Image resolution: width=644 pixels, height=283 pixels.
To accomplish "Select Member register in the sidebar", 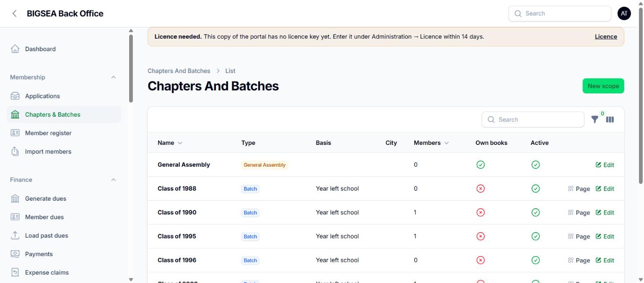I will [x=64, y=133].
